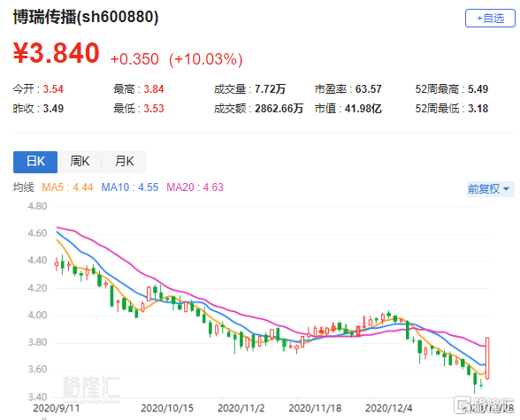Click the 2020/11/2 date axis label
This screenshot has height=420, width=520.
coord(241,409)
